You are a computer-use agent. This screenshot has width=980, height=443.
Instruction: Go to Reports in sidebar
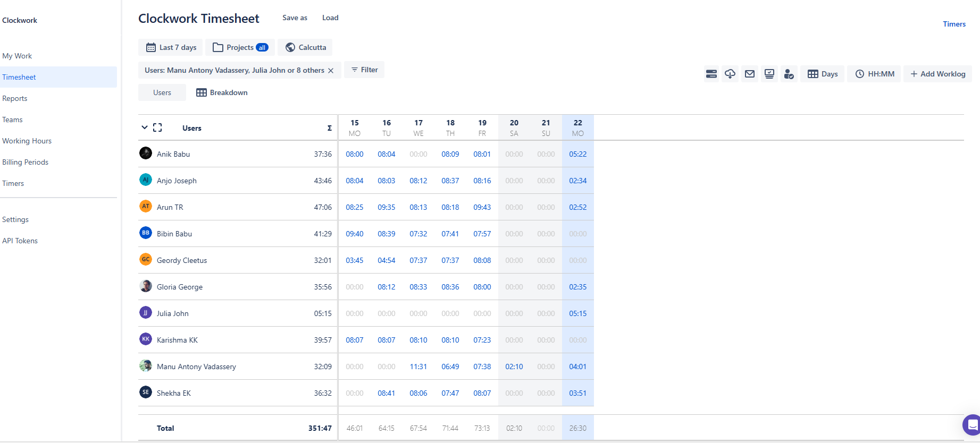[15, 98]
